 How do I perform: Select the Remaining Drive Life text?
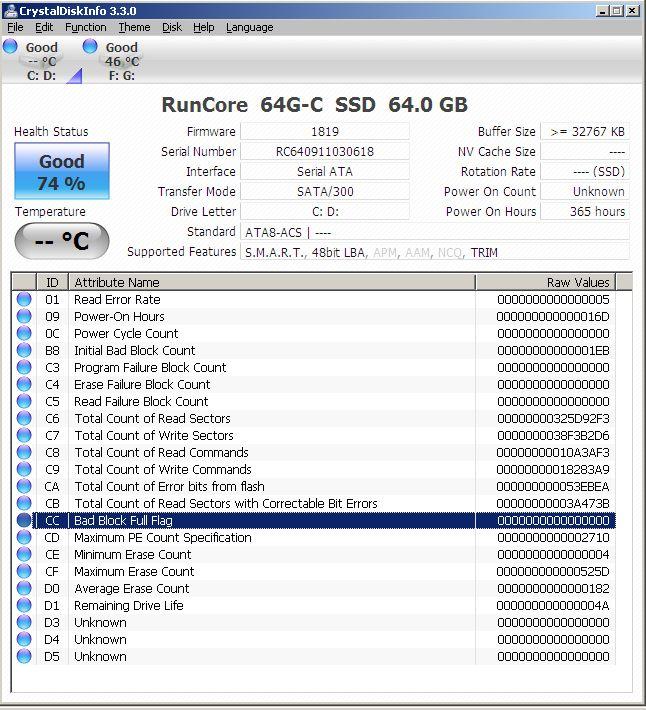point(129,605)
